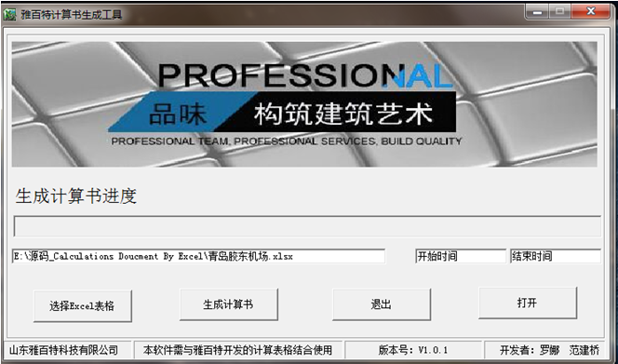This screenshot has height=364, width=618.
Task: Maximize the window
Action: pos(559,12)
